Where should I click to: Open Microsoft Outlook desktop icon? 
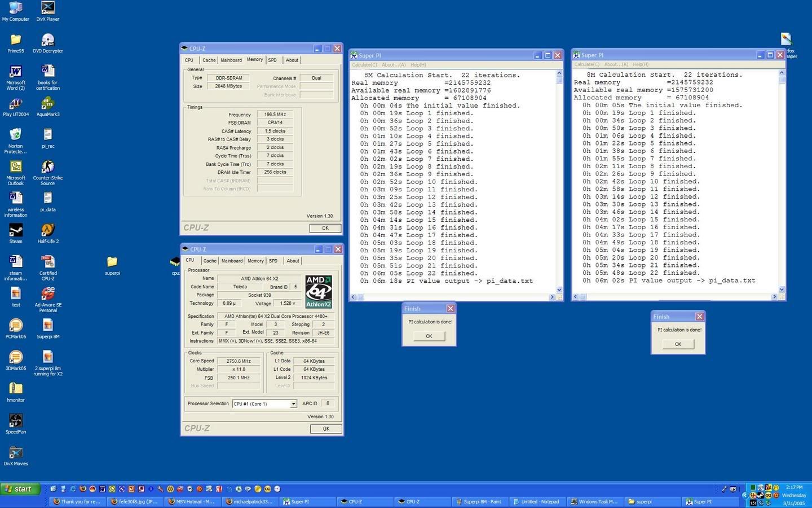coord(15,173)
